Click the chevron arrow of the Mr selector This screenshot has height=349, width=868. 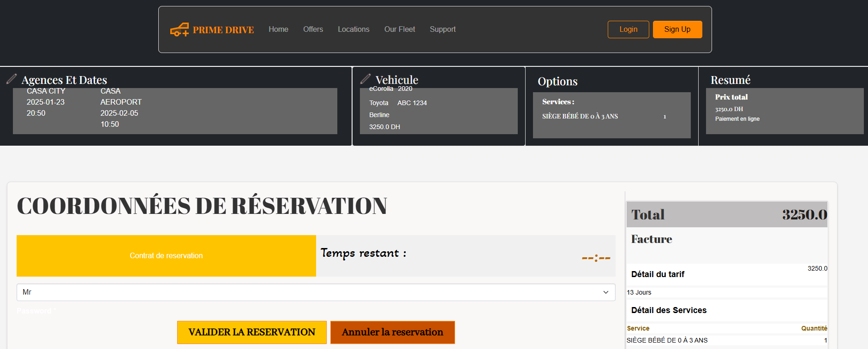(x=605, y=292)
